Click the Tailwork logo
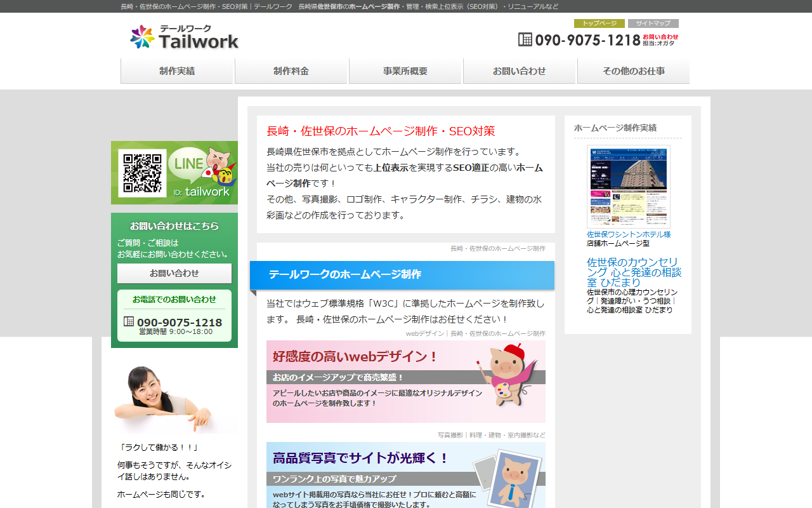812x508 pixels. (x=184, y=37)
